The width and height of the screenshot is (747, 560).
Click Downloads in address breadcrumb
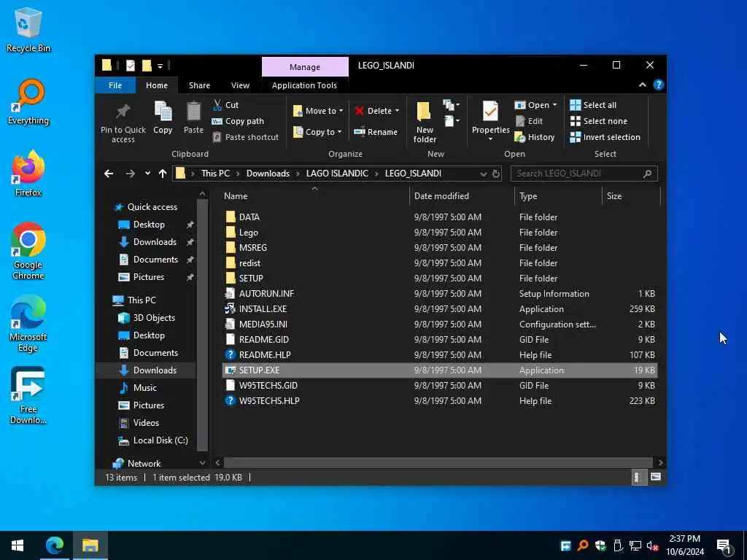tap(268, 174)
